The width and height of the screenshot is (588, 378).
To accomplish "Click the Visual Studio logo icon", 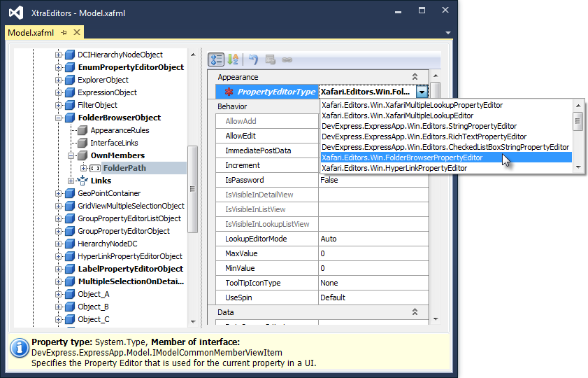I will 16,13.
